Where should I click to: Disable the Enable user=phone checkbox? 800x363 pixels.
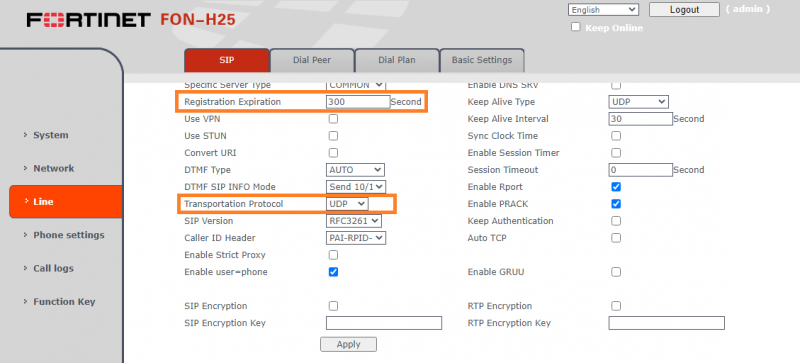click(333, 272)
